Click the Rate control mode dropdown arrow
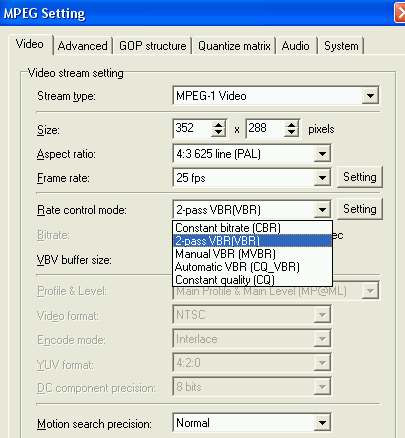 click(x=322, y=210)
